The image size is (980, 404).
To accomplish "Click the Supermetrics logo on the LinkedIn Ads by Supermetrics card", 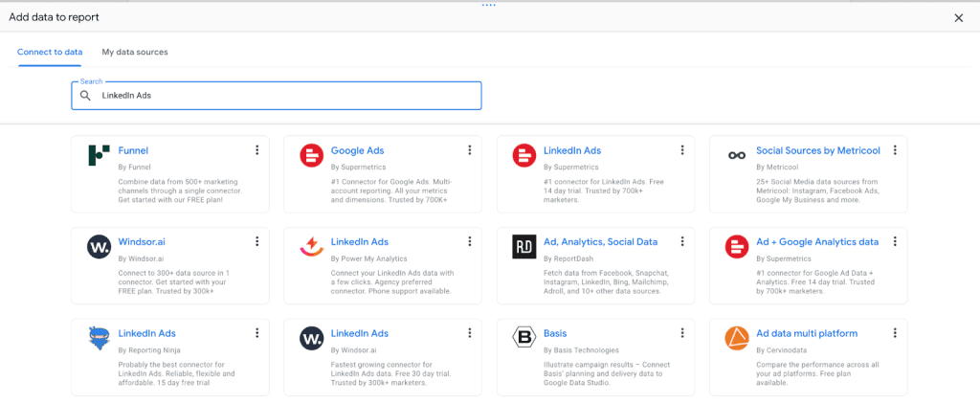I will (x=524, y=155).
